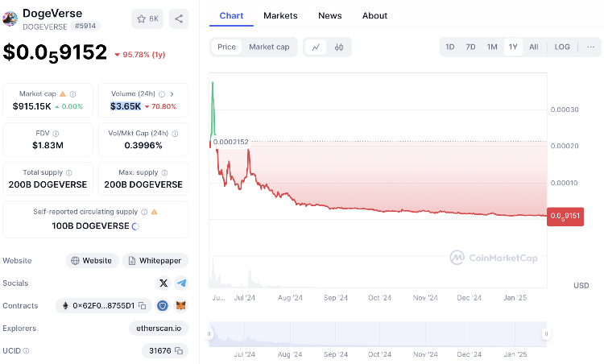Open more chart options ellipsis menu

click(590, 47)
